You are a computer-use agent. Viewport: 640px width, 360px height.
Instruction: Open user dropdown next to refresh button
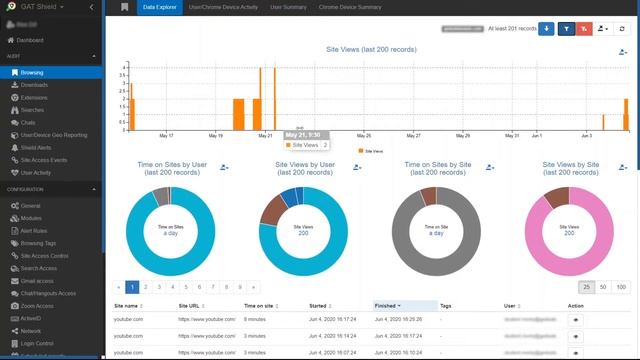603,29
